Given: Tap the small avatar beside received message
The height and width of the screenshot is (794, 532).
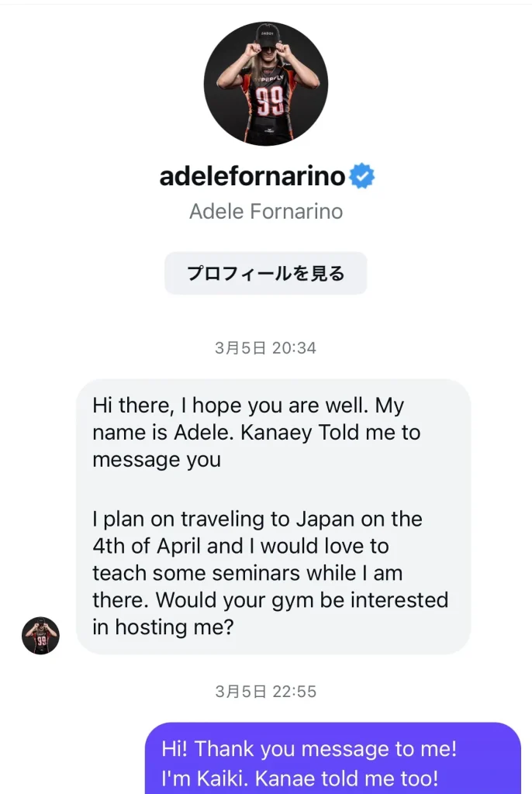Looking at the screenshot, I should [x=40, y=636].
